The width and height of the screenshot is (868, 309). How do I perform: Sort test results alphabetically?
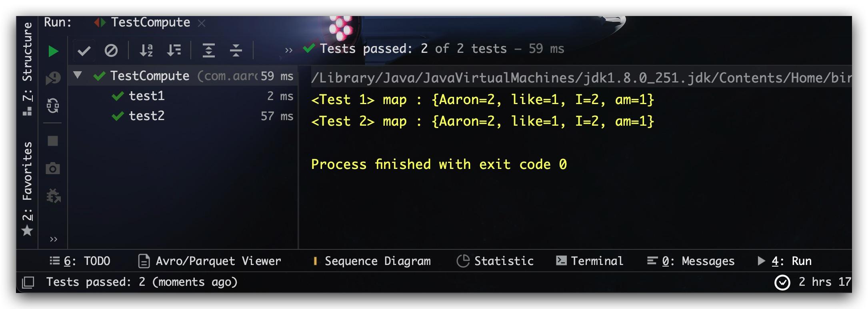click(x=146, y=50)
